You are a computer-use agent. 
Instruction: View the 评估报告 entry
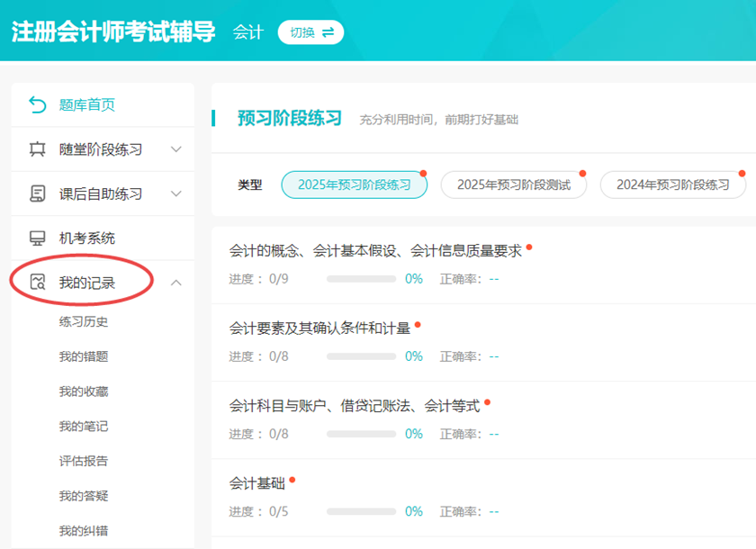[84, 461]
